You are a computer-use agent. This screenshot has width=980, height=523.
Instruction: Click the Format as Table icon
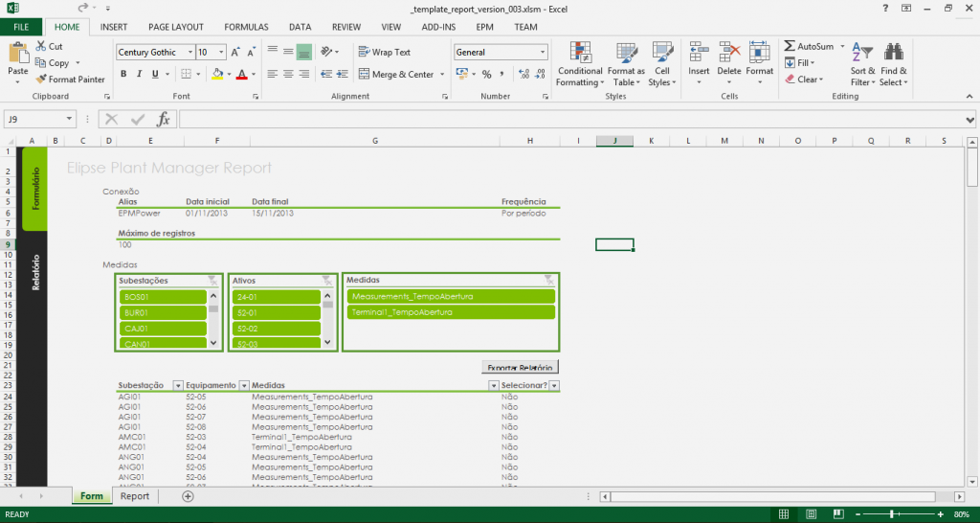(x=626, y=53)
